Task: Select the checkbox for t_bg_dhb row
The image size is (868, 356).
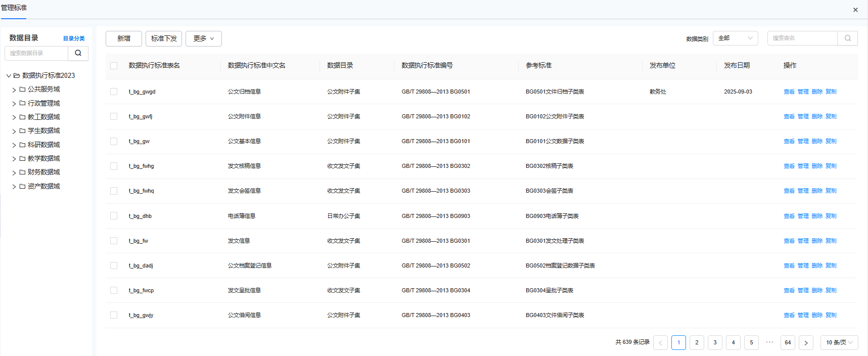Action: pos(114,216)
